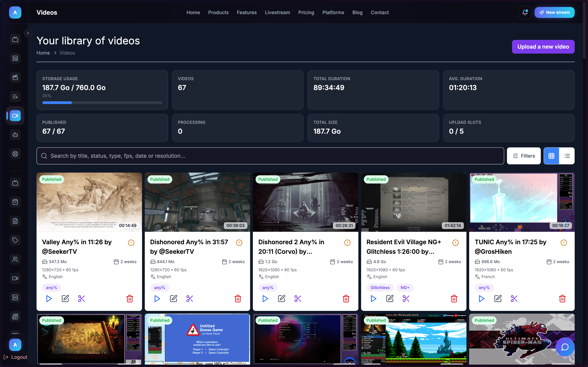Delete the Dishonored 2 Any% video

coord(346,299)
